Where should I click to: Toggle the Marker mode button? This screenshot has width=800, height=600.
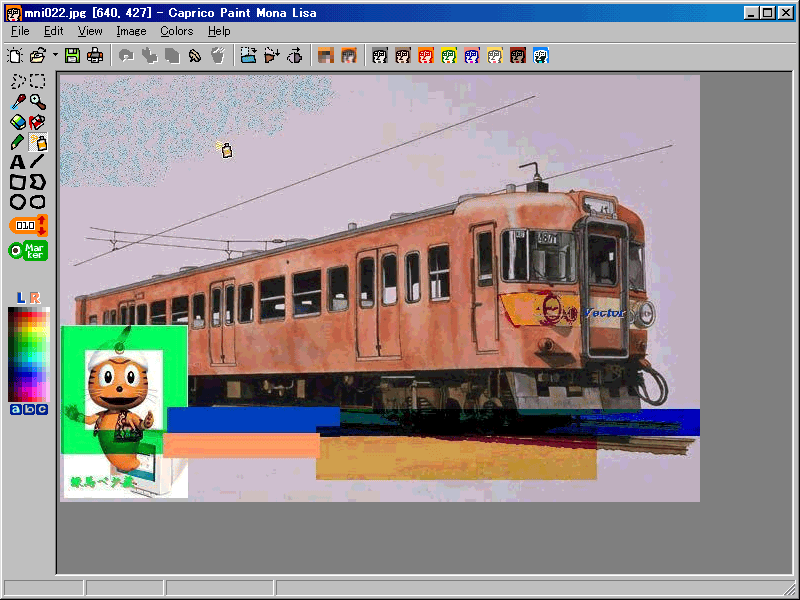point(28,250)
